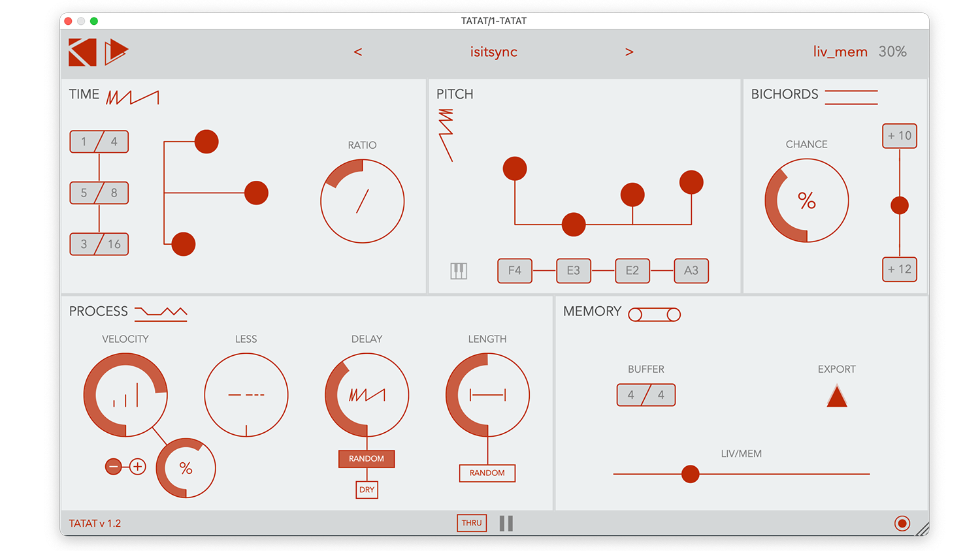The image size is (980, 551).
Task: Click the MEMORY section heading
Action: (x=593, y=311)
